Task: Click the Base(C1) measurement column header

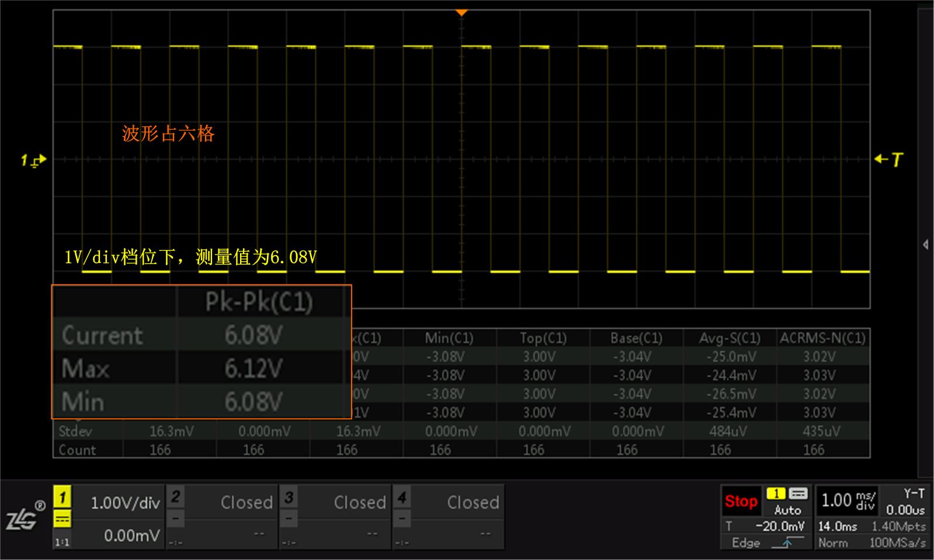Action: click(x=636, y=338)
